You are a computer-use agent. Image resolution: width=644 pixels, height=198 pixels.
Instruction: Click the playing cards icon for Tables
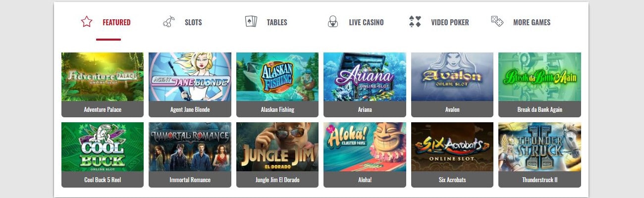click(x=251, y=22)
